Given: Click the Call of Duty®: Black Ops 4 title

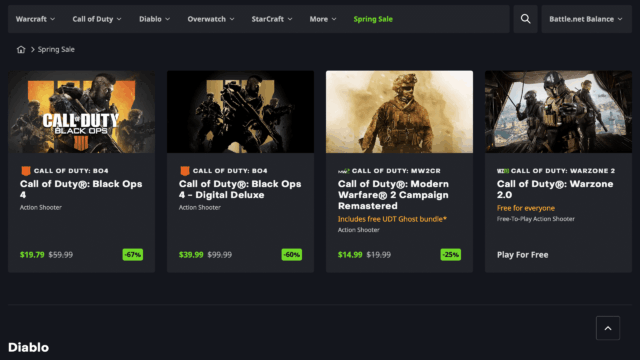Looking at the screenshot, I should [81, 189].
